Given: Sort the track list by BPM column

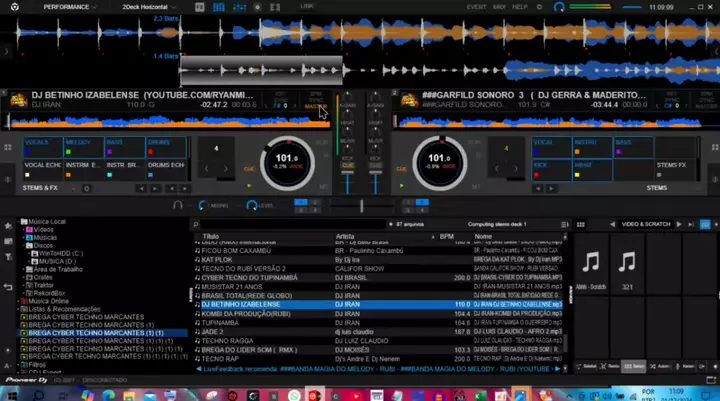Looking at the screenshot, I should point(446,236).
